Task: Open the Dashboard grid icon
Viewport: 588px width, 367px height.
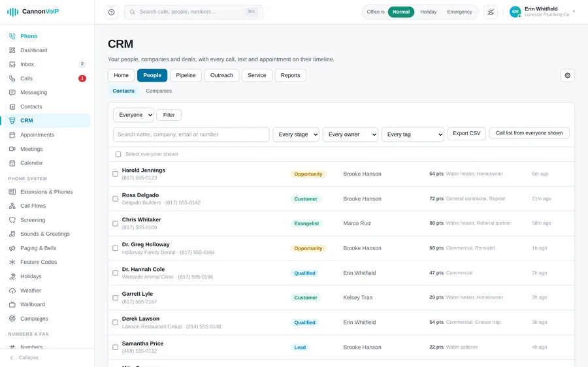Action: [12, 50]
